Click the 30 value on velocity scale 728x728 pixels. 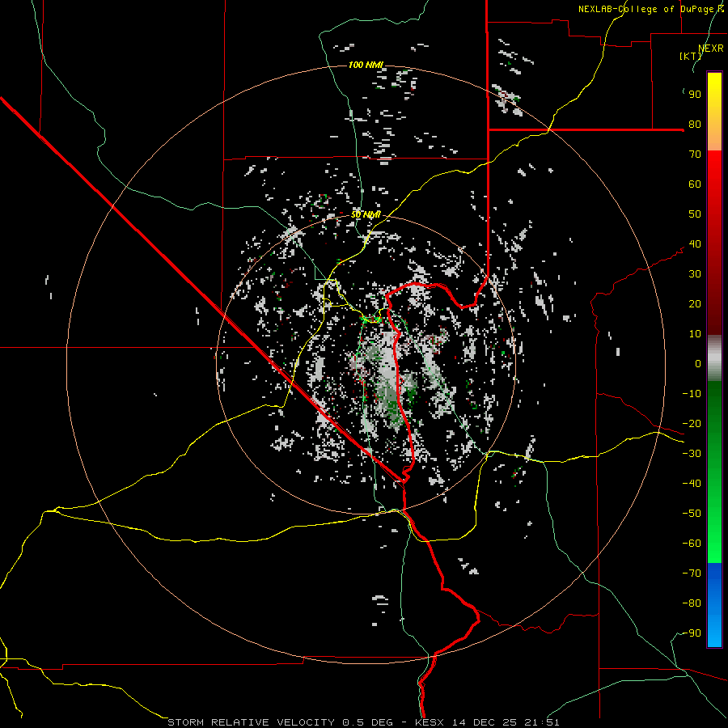[695, 274]
